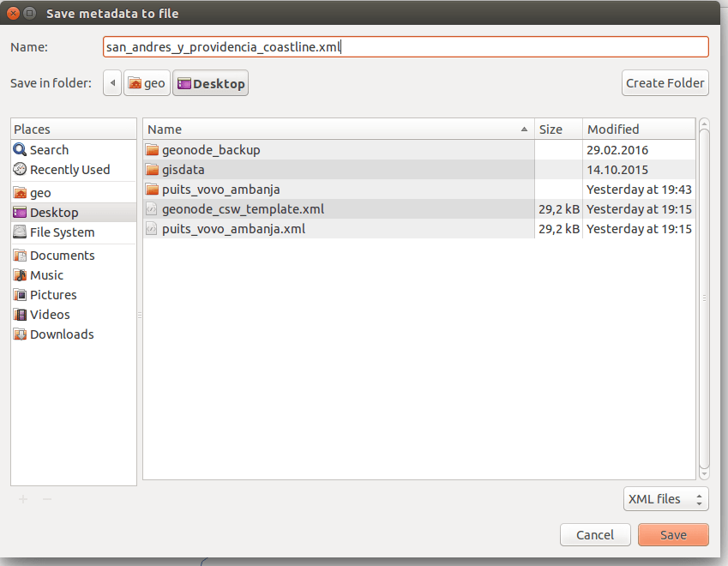Click the File System drive icon

point(20,232)
